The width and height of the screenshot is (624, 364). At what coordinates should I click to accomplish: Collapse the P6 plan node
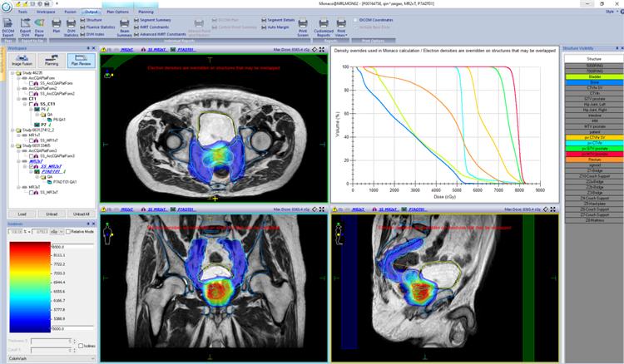[x=32, y=109]
